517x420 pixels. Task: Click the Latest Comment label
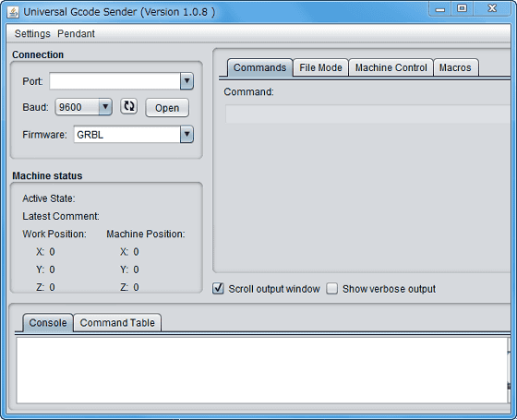[x=61, y=216]
